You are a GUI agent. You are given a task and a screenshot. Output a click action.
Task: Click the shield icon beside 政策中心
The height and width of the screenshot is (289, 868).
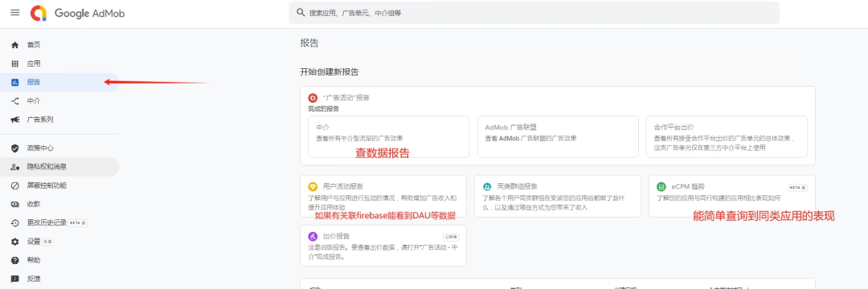pos(15,148)
